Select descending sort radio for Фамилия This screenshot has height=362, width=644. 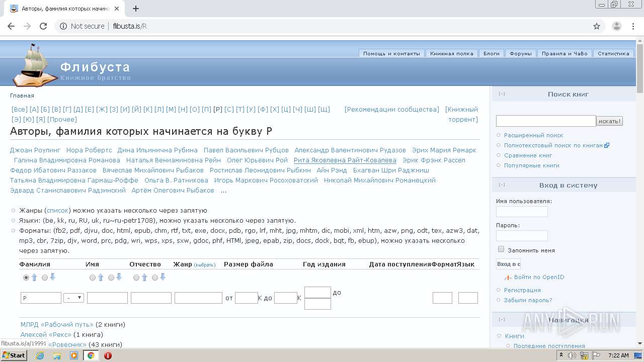(45, 278)
